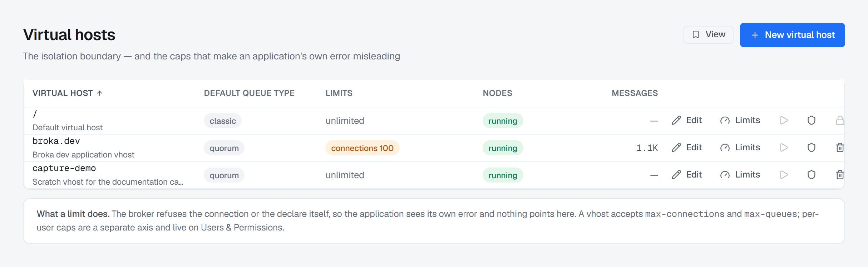Screen dimensions: 868x267
Task: Click the play triangle icon in the capture-demo row
Action: pos(784,175)
